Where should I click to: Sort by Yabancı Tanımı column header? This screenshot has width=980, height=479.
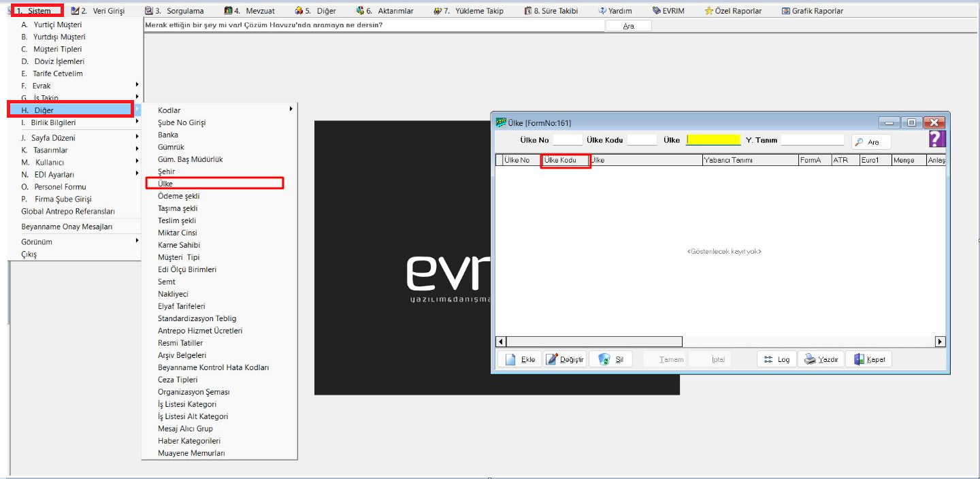coord(749,161)
